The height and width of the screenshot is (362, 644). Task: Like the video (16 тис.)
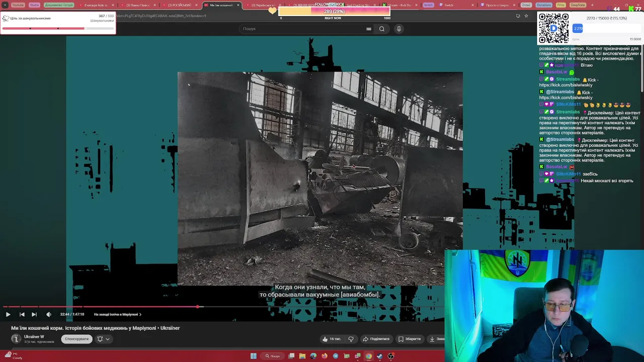pos(331,339)
